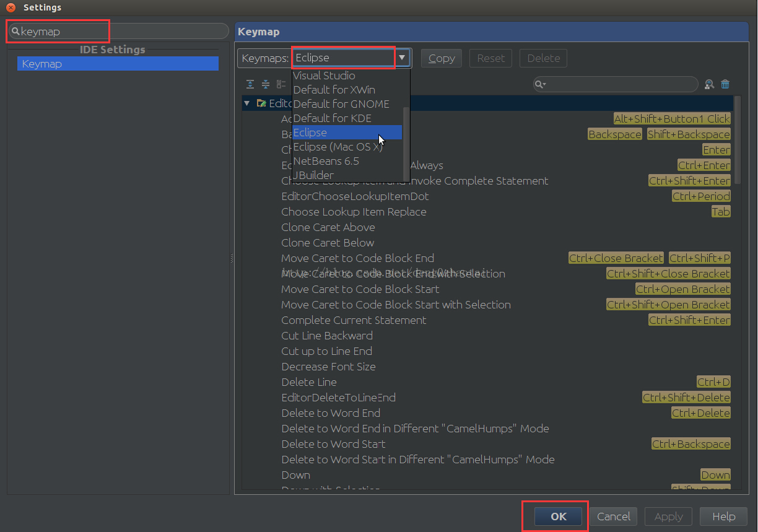Select the Down action row
Screen dimensions: 758x532
295,475
